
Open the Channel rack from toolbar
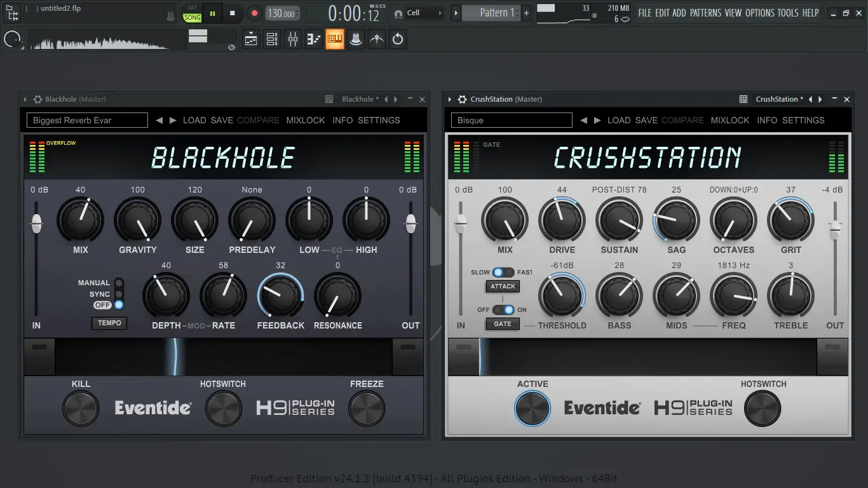point(272,39)
